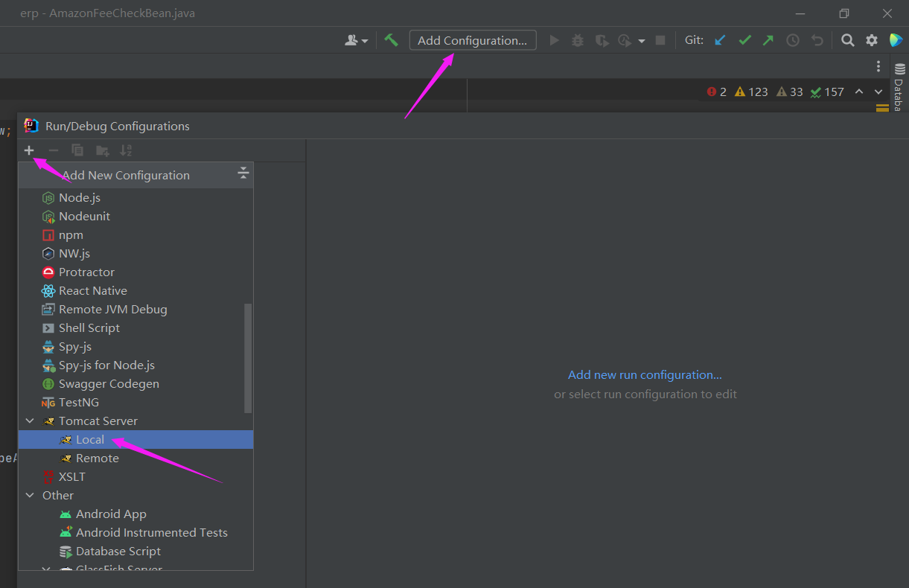Image resolution: width=909 pixels, height=588 pixels.
Task: Click the Add Configuration... button
Action: pos(473,40)
